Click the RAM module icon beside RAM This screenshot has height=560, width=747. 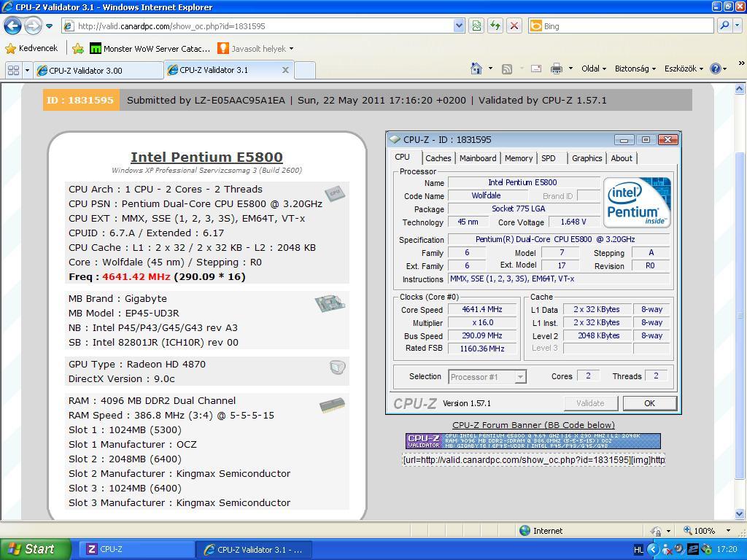[x=332, y=405]
